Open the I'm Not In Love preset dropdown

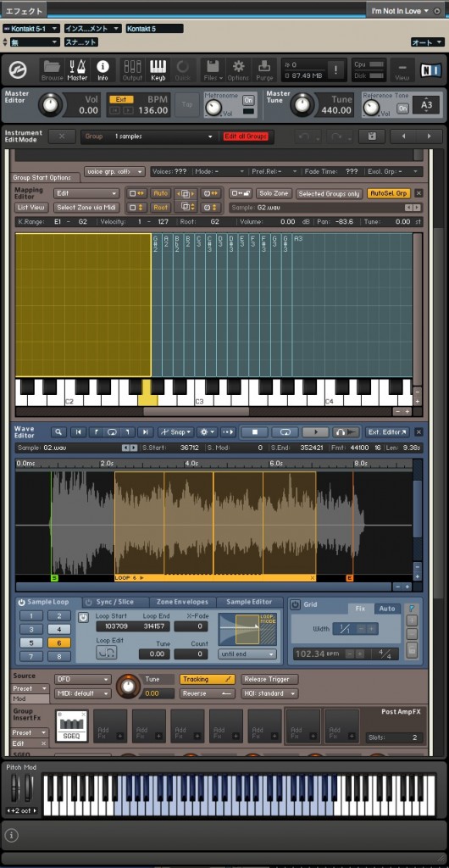pos(402,10)
